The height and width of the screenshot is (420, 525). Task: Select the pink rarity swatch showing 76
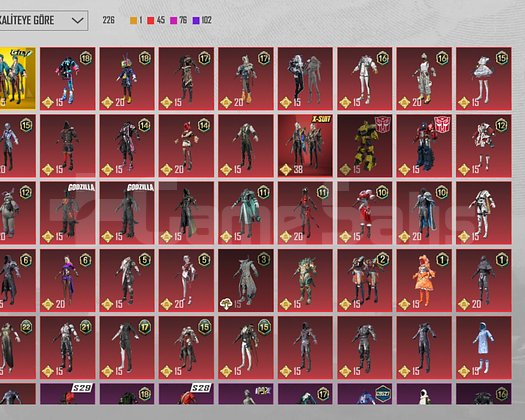pos(173,20)
